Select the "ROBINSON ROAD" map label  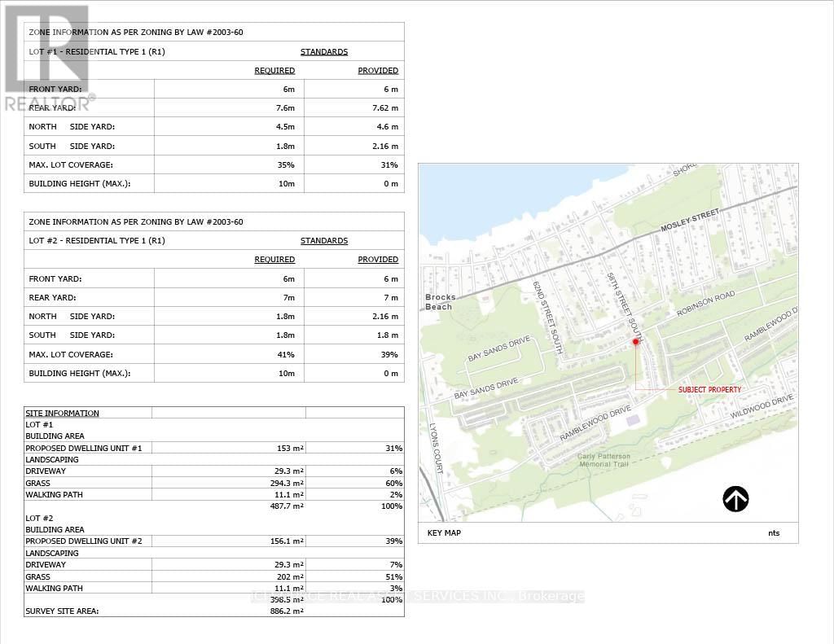(706, 304)
